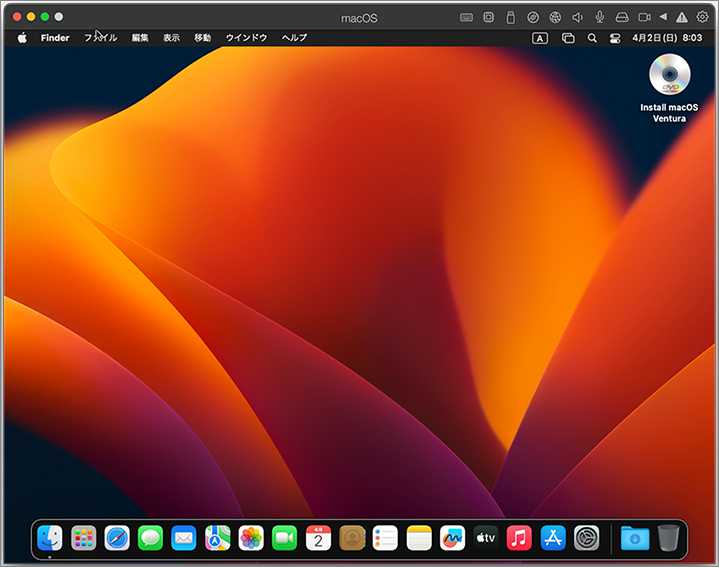
Task: Open Mail from the Dock
Action: click(184, 538)
